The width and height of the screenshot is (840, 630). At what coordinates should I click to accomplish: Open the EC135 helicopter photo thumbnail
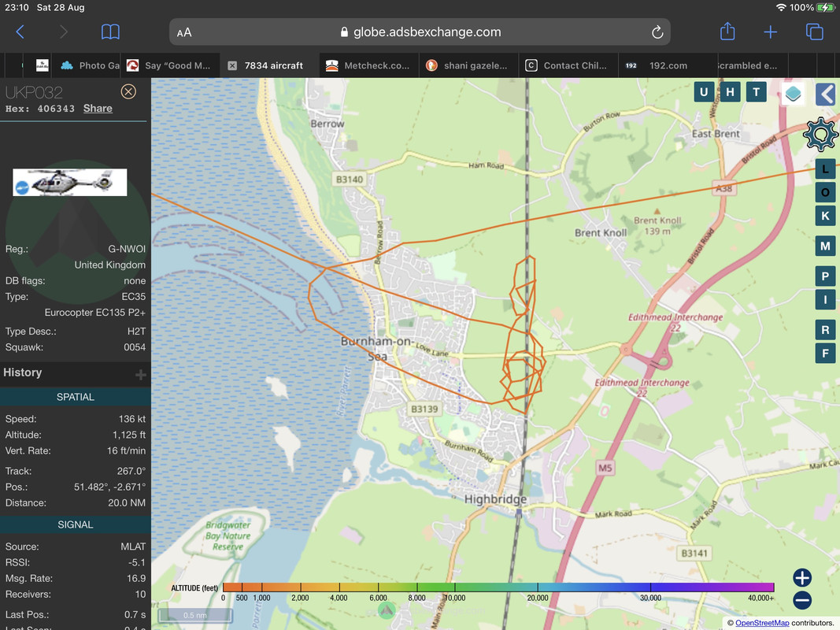70,183
